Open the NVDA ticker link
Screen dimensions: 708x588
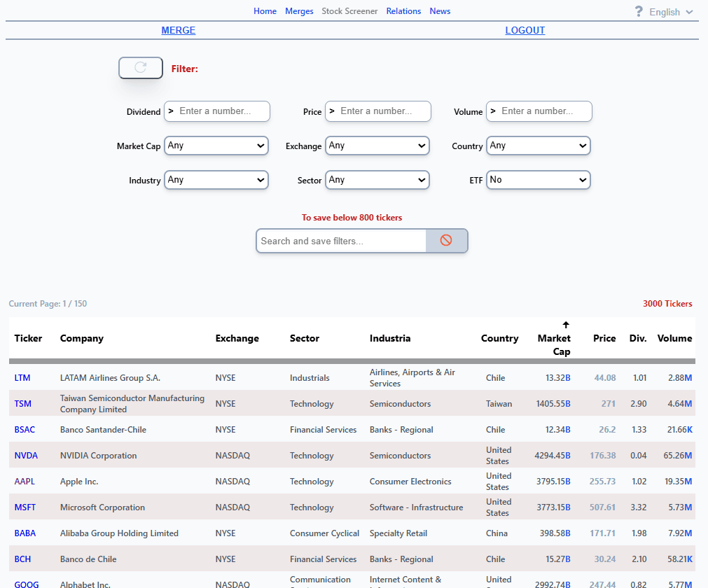click(x=26, y=456)
